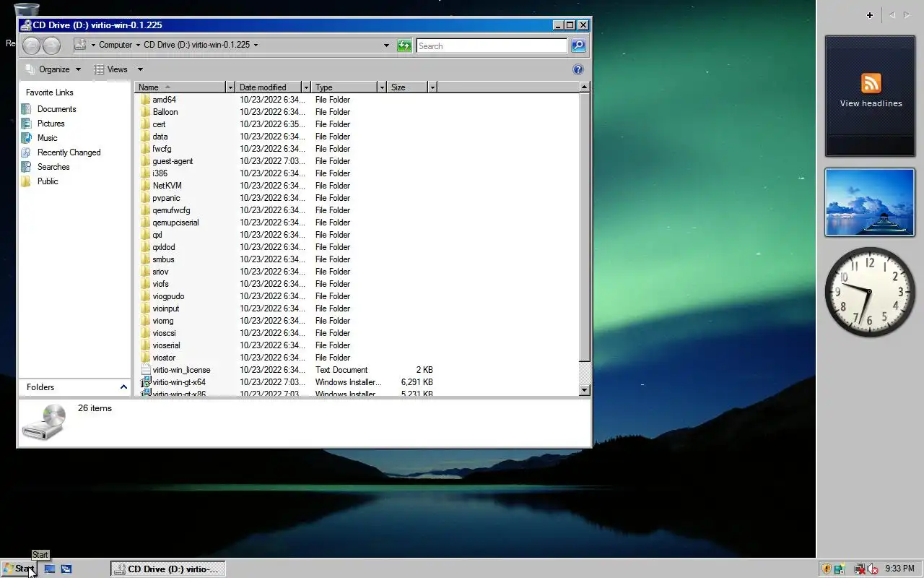924x578 pixels.
Task: Click the Forward navigation arrow button
Action: pos(51,46)
